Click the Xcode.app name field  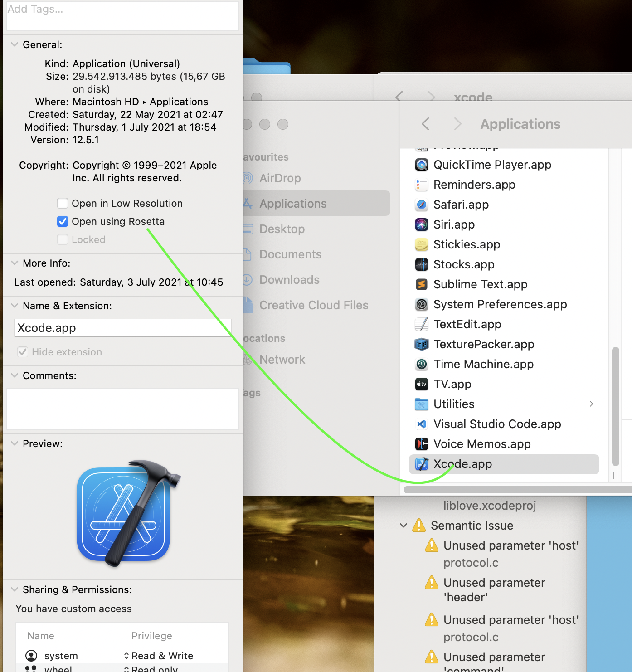pos(123,328)
